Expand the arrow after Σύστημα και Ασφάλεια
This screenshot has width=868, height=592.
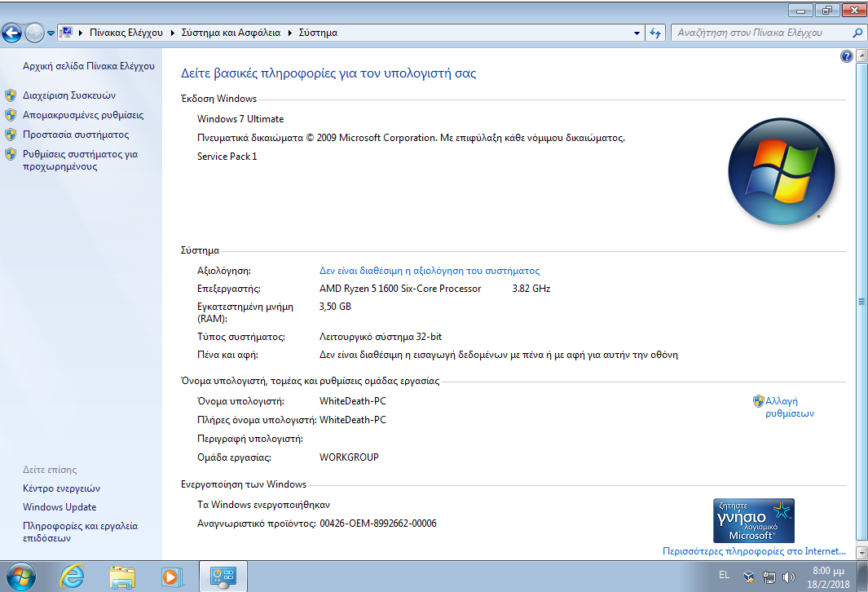point(289,33)
